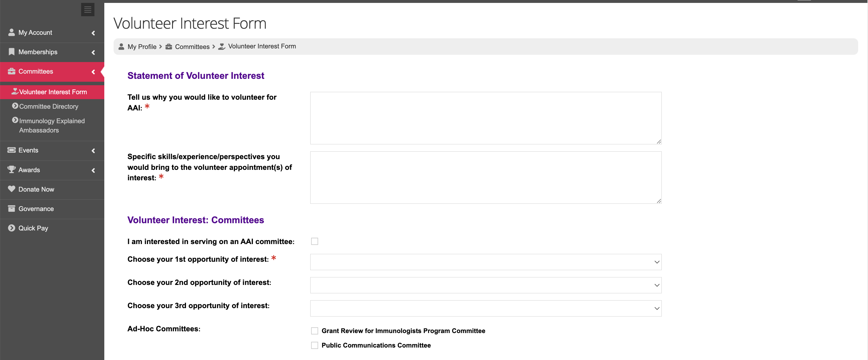The image size is (868, 360).
Task: Open the 1st opportunity of interest dropdown
Action: tap(486, 262)
